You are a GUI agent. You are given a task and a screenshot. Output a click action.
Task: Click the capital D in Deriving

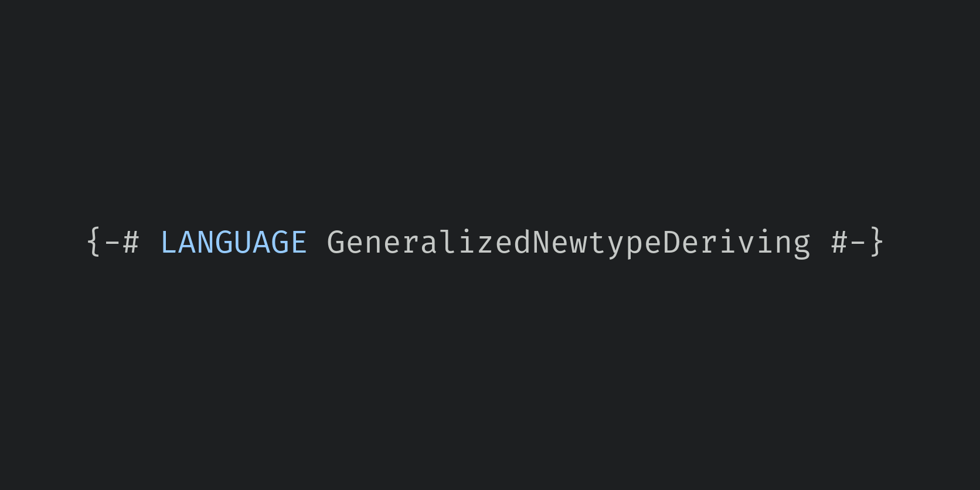click(x=671, y=242)
